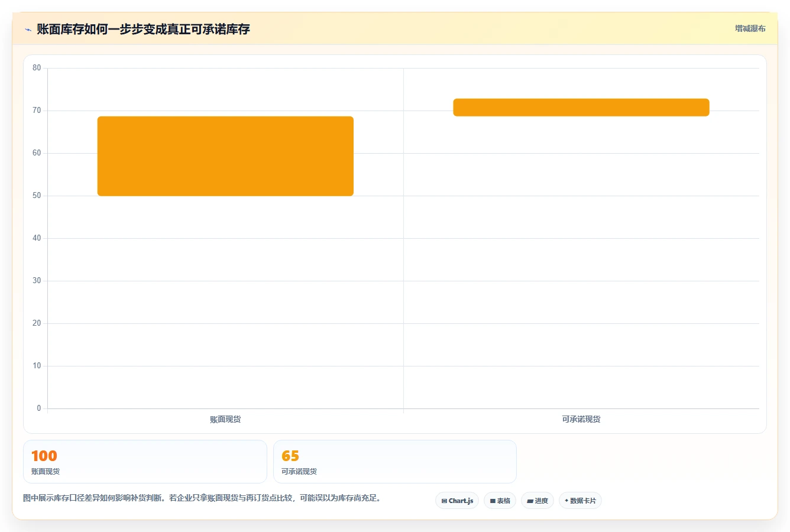Click the 账面现货 x-axis label
The height and width of the screenshot is (532, 790).
tap(225, 419)
